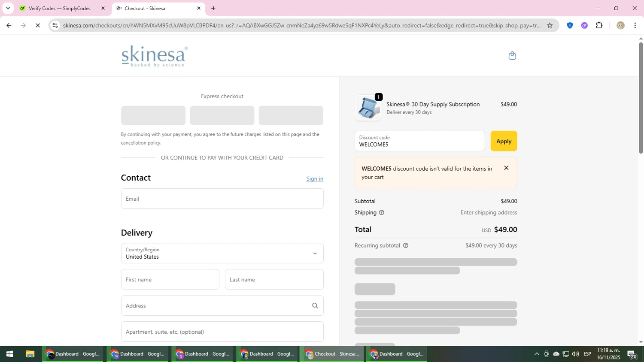Focus the Discount code field
The height and width of the screenshot is (362, 644).
(419, 141)
